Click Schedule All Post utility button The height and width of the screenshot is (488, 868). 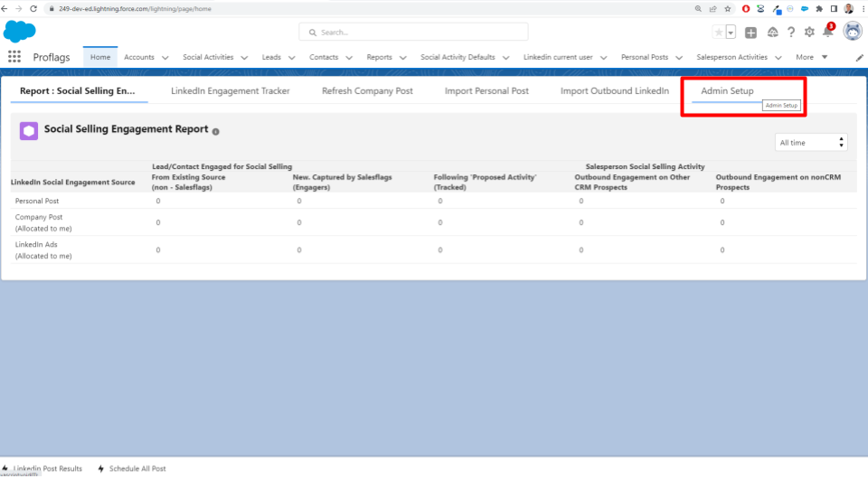click(x=132, y=469)
